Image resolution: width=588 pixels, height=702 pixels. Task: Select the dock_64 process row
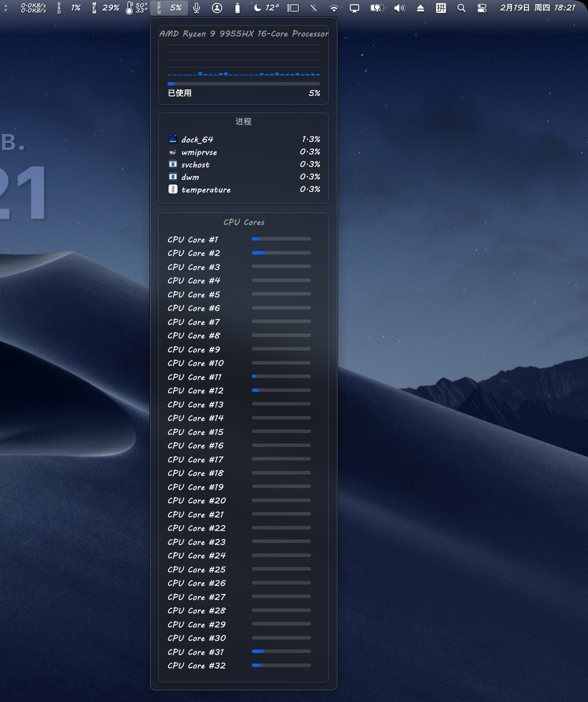pos(243,139)
